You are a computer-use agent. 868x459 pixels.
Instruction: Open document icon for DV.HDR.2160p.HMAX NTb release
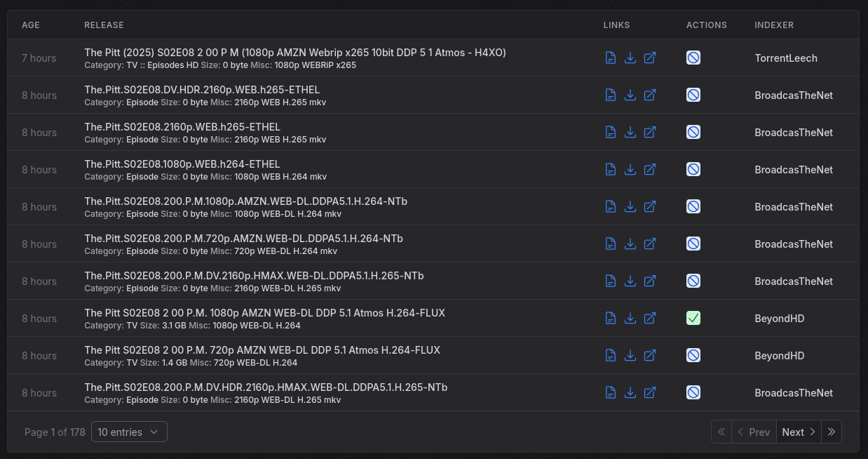click(x=611, y=392)
